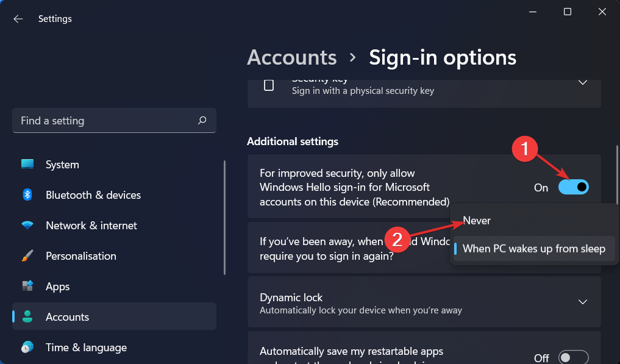Turn off Windows Hello sign-in requirement toggle

click(572, 187)
